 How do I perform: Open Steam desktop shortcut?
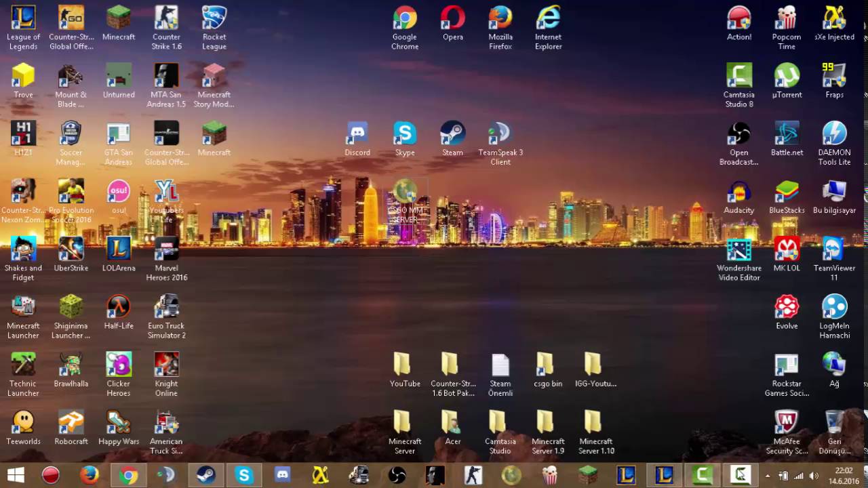[452, 138]
